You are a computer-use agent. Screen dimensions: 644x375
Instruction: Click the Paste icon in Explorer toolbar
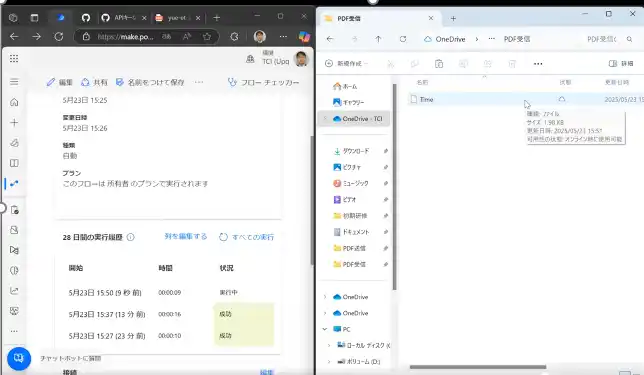pyautogui.click(x=439, y=64)
